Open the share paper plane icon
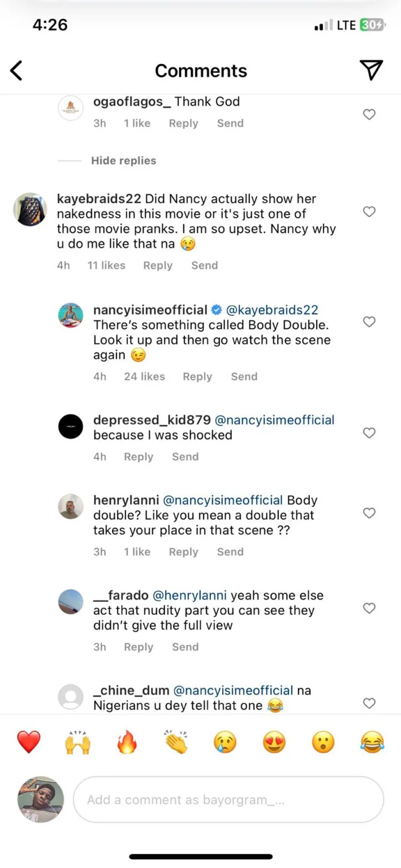 pos(372,70)
